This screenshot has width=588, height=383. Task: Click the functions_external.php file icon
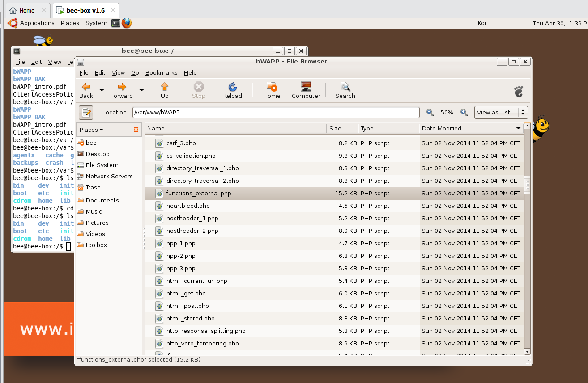coord(159,193)
